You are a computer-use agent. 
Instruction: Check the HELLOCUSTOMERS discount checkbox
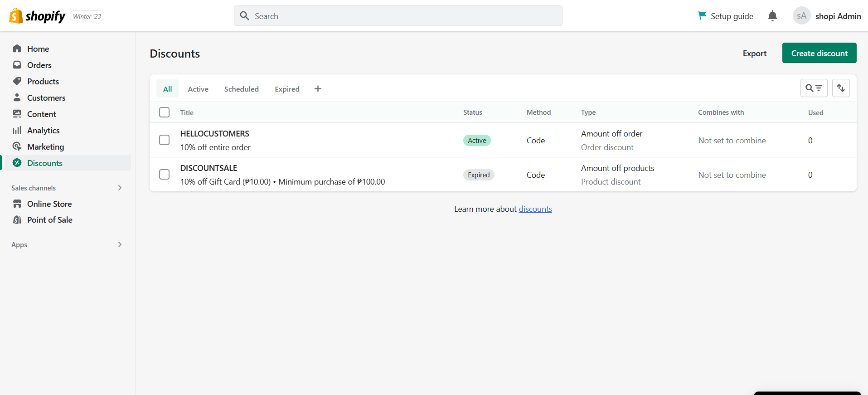click(x=165, y=140)
